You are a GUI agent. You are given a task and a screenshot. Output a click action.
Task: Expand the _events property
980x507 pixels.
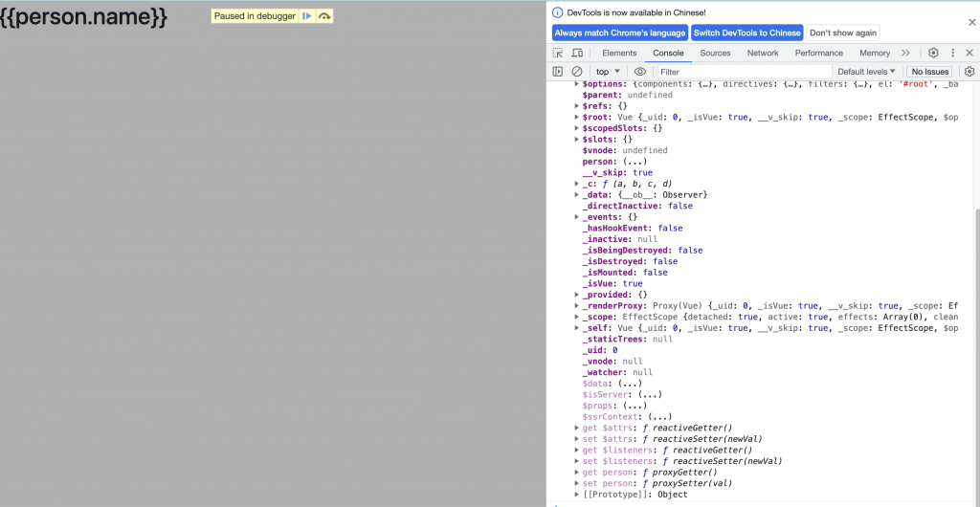(577, 216)
